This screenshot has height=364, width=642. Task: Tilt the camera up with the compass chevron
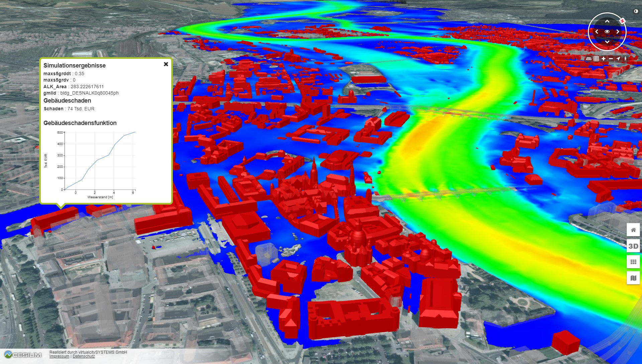pyautogui.click(x=607, y=22)
